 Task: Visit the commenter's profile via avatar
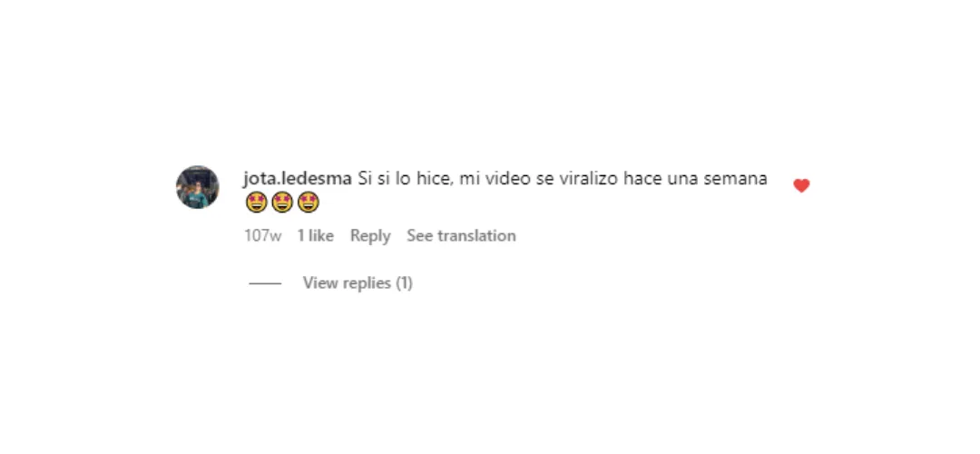[198, 187]
